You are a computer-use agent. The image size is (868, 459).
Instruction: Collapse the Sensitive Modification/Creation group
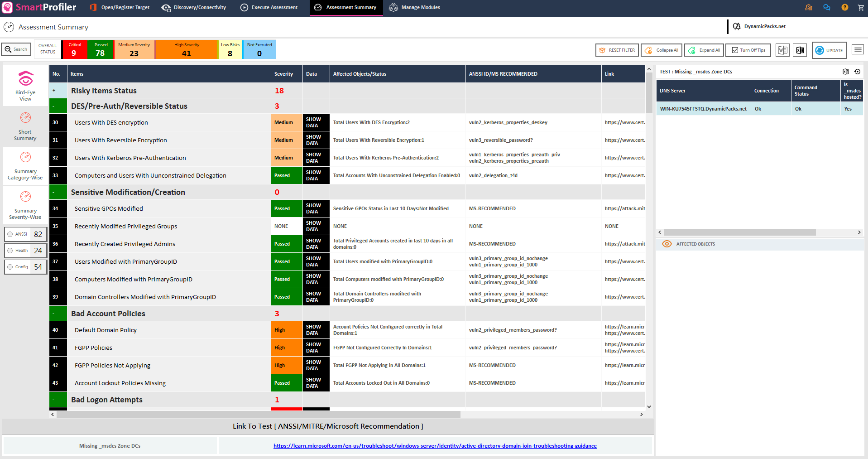[x=54, y=192]
